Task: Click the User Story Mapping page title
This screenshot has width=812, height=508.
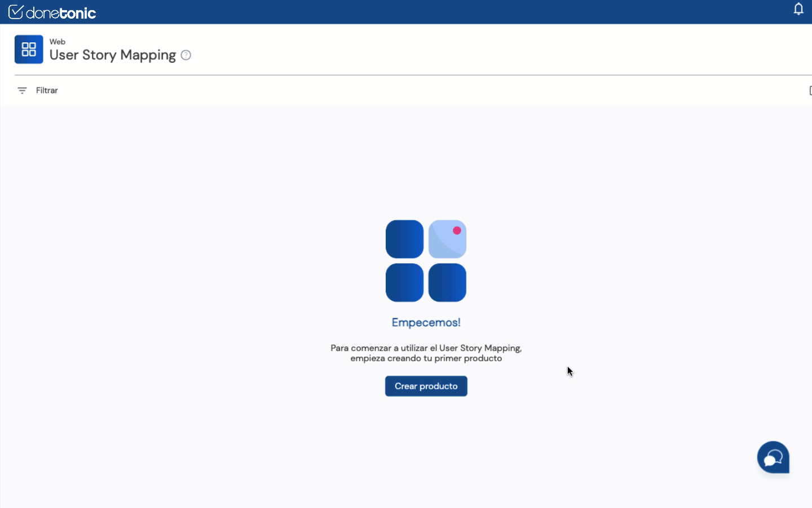Action: pyautogui.click(x=113, y=55)
